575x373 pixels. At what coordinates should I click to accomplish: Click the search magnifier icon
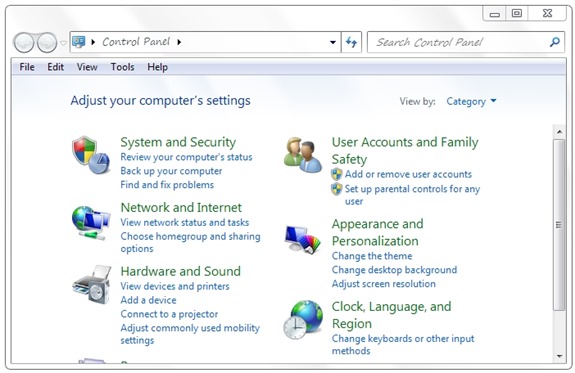(554, 42)
